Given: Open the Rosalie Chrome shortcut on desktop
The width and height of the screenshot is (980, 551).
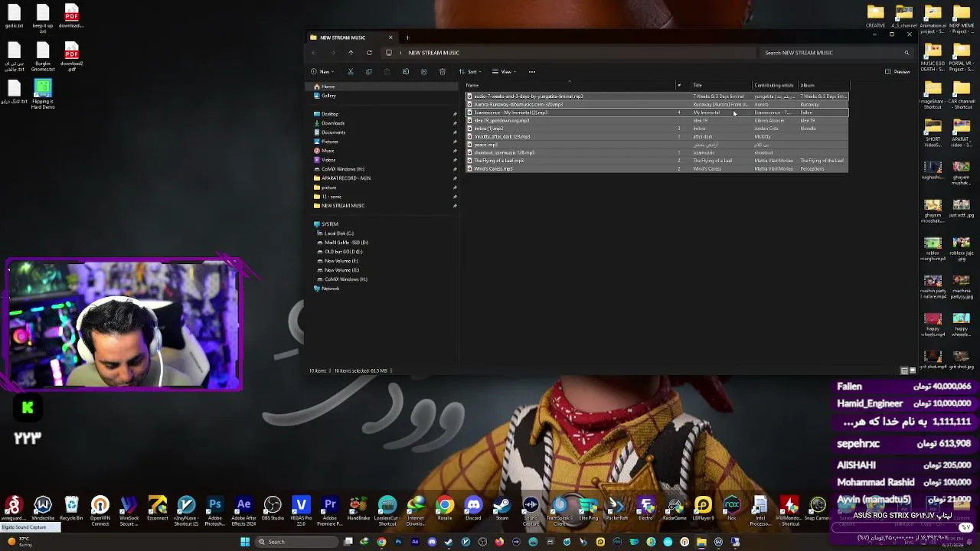Looking at the screenshot, I should (445, 509).
